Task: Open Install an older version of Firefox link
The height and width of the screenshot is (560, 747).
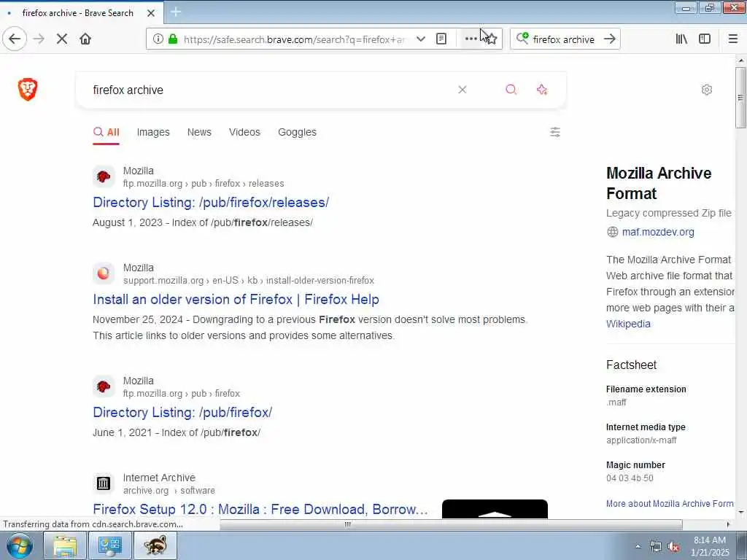Action: tap(236, 300)
